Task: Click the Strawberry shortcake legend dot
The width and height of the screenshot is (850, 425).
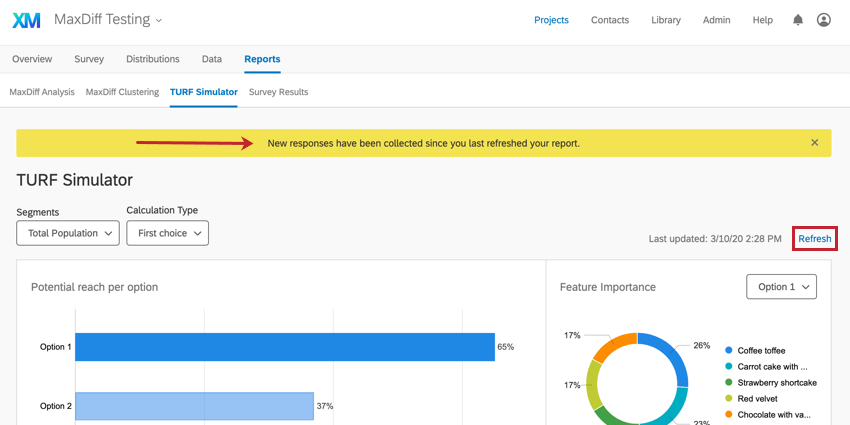Action: 727,383
